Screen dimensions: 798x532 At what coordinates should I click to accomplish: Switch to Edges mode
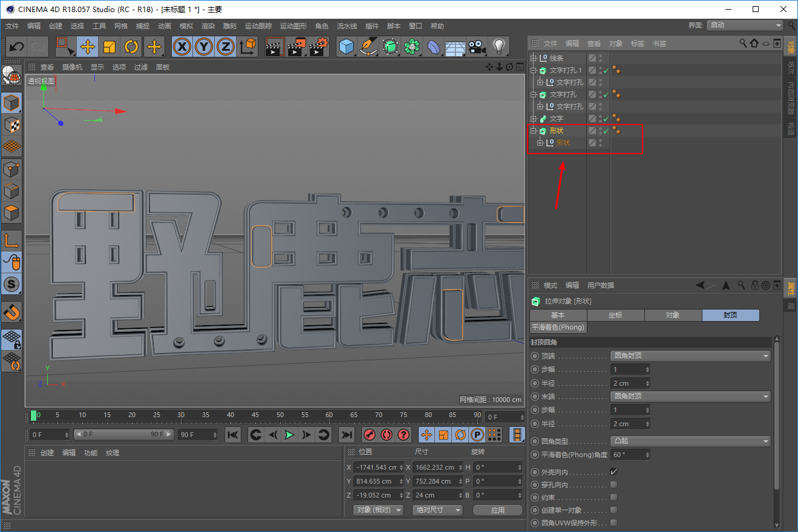[11, 191]
